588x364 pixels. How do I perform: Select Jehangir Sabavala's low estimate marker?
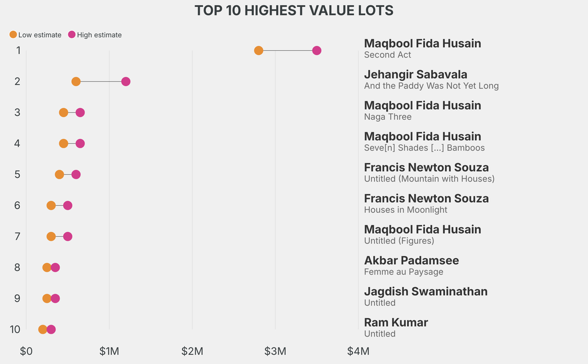coord(76,82)
